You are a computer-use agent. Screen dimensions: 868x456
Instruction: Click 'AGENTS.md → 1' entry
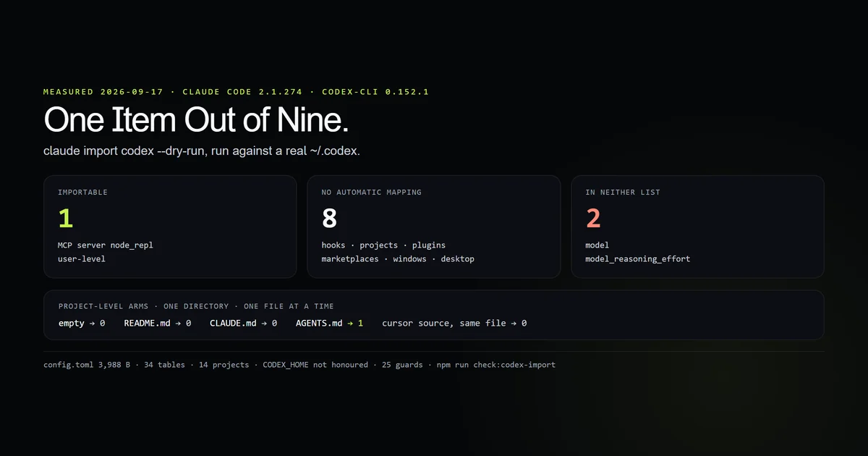(x=329, y=323)
